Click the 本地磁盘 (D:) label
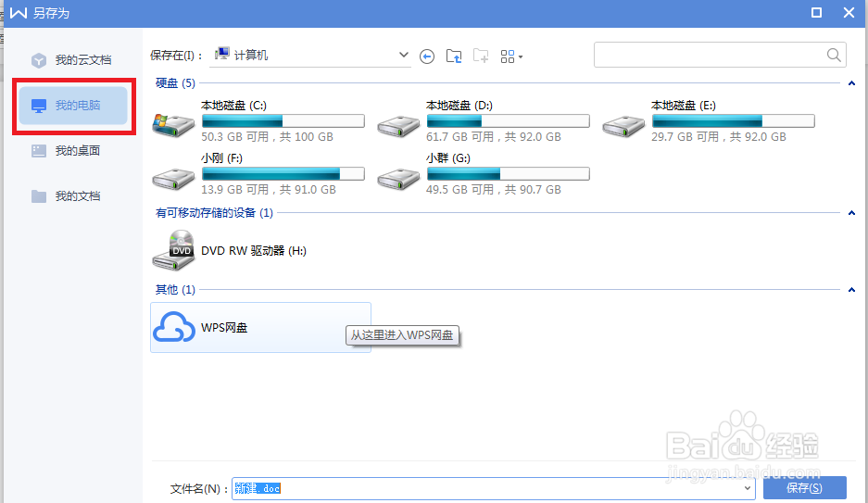 (x=459, y=105)
